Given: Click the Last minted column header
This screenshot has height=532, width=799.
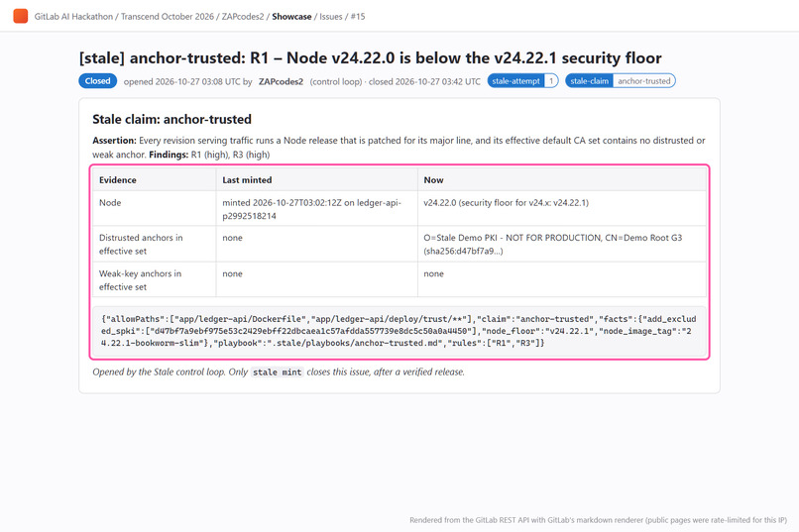Looking at the screenshot, I should coord(316,179).
